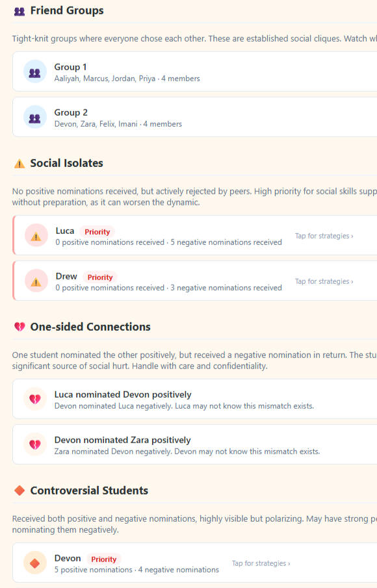Click Luca's warning triangle icon
Image resolution: width=377 pixels, height=588 pixels.
tap(36, 235)
